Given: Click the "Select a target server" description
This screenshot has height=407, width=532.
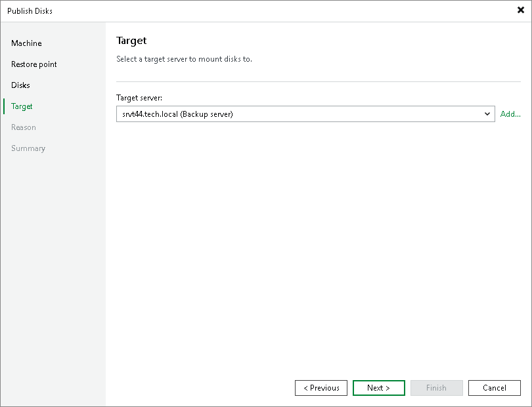Looking at the screenshot, I should [184, 59].
